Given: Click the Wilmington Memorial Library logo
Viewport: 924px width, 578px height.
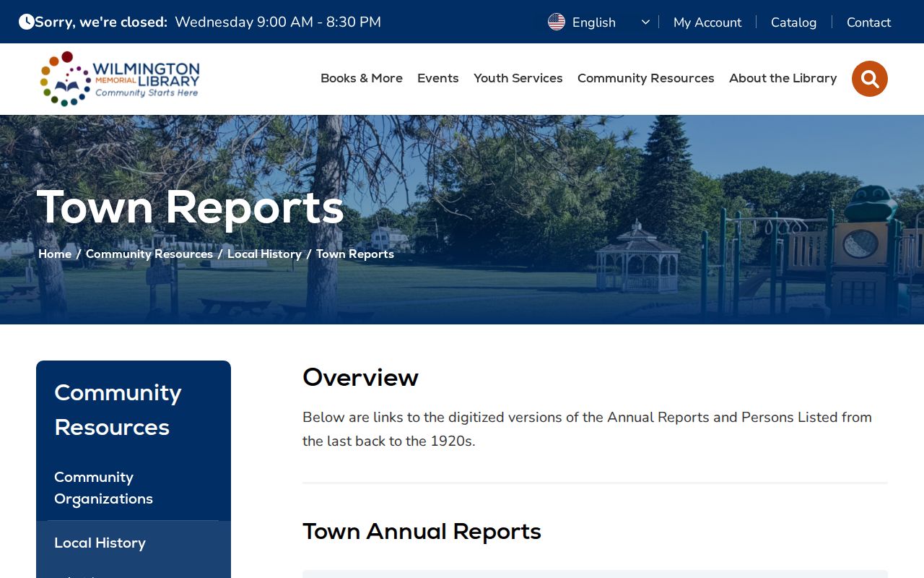Looking at the screenshot, I should coord(120,79).
